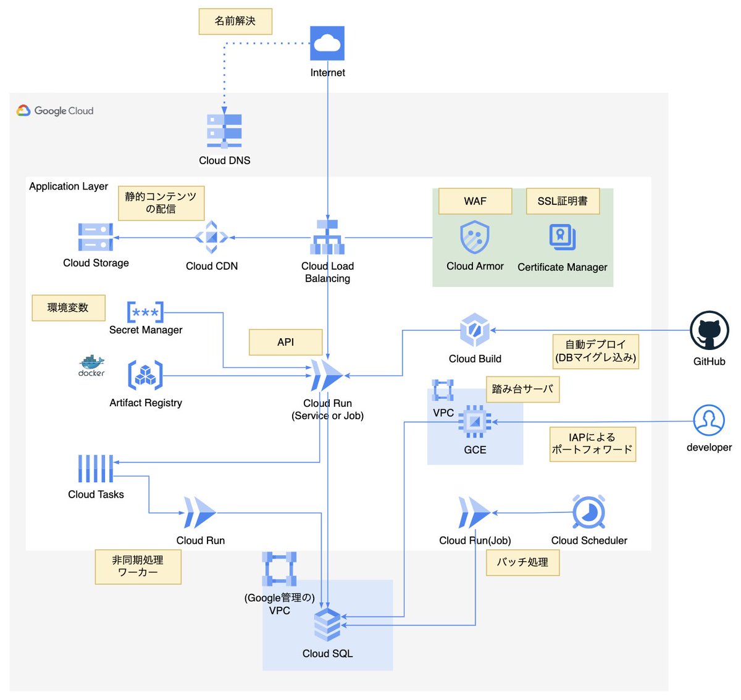
Task: Click the GitHub octocat icon
Action: (709, 330)
